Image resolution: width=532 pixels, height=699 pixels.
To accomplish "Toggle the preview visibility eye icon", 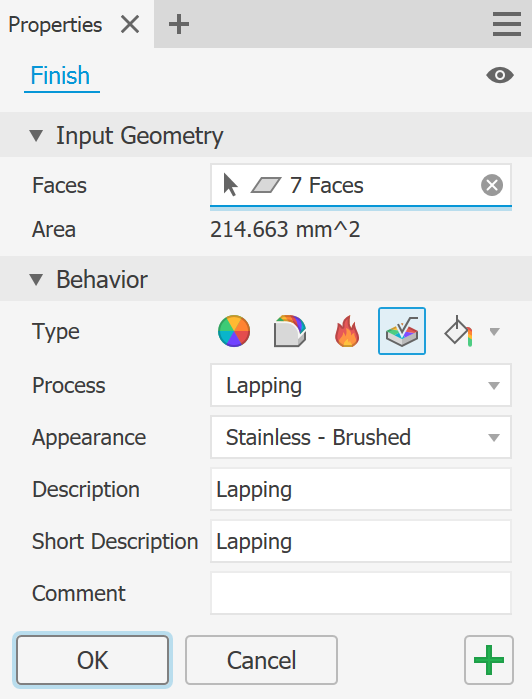I will pos(500,75).
